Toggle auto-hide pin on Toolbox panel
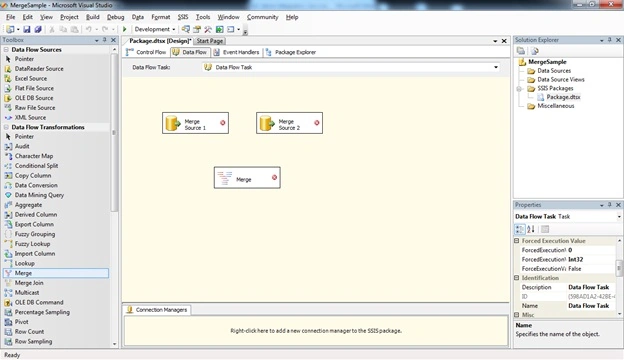This screenshot has width=624, height=360. pos(105,40)
